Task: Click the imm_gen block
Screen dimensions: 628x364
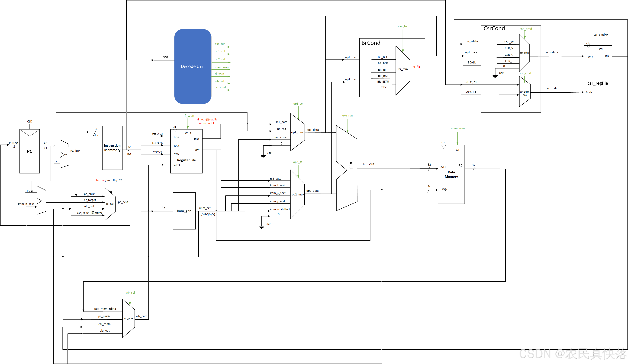Action: (184, 211)
